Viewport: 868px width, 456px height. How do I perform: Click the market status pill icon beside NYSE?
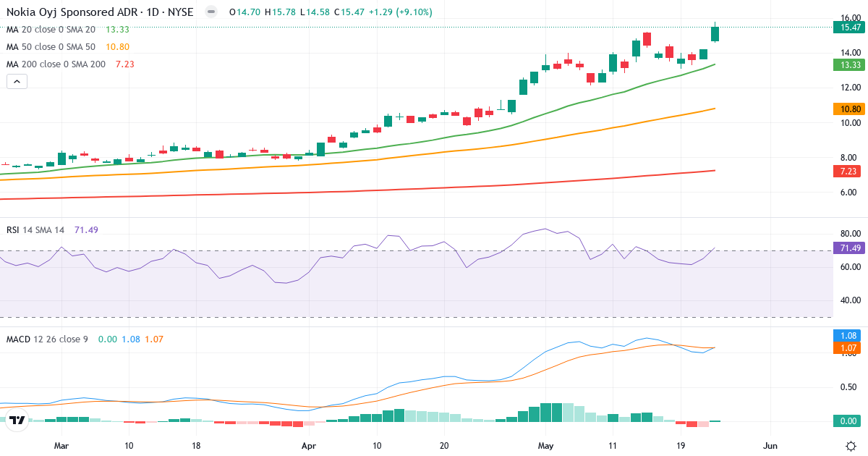210,12
